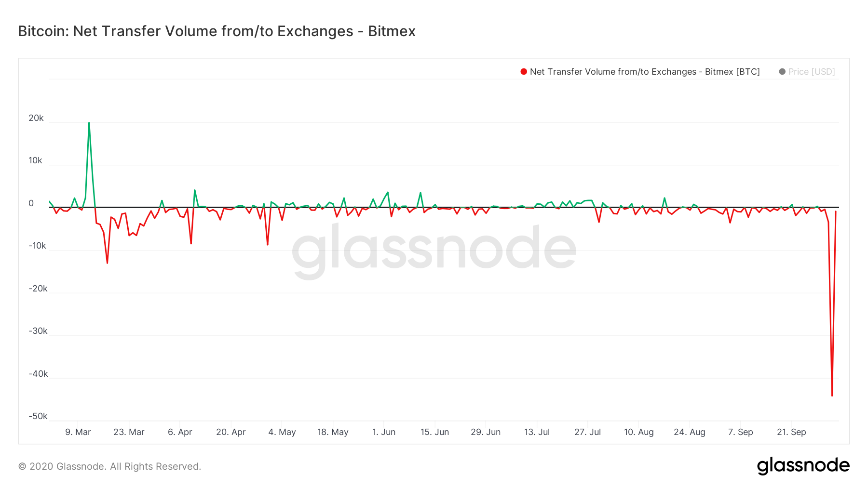Select the green 20k peak in March
The image size is (868, 488).
click(x=89, y=123)
